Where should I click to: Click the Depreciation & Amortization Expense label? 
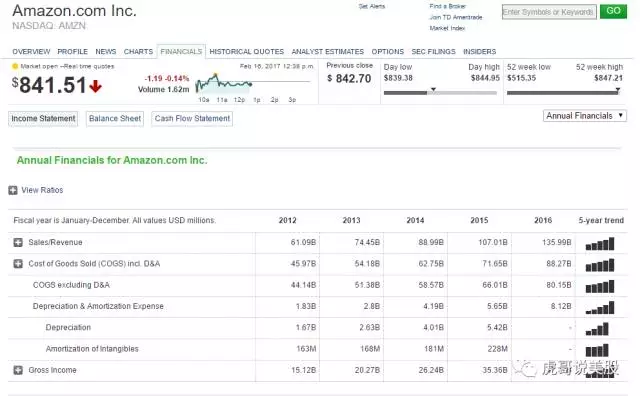click(x=98, y=306)
